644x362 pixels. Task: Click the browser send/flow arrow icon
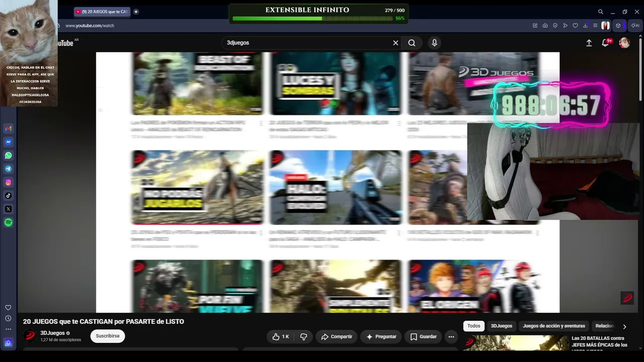pyautogui.click(x=565, y=26)
